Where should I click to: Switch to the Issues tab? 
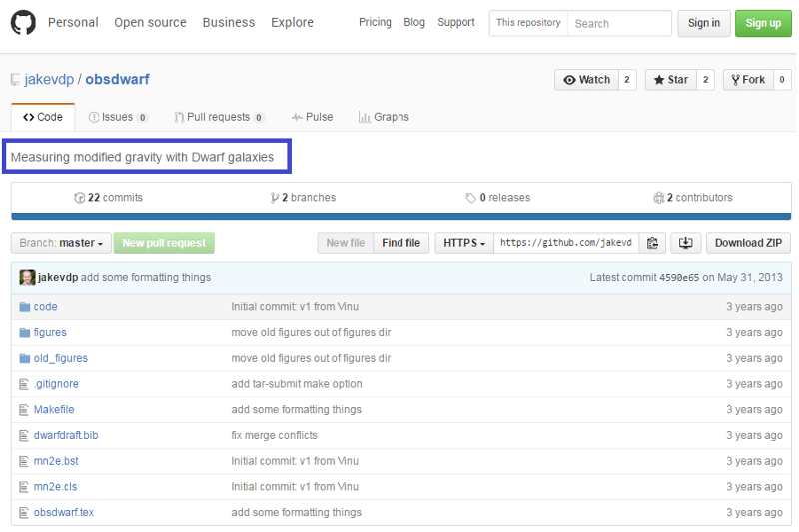click(x=118, y=117)
